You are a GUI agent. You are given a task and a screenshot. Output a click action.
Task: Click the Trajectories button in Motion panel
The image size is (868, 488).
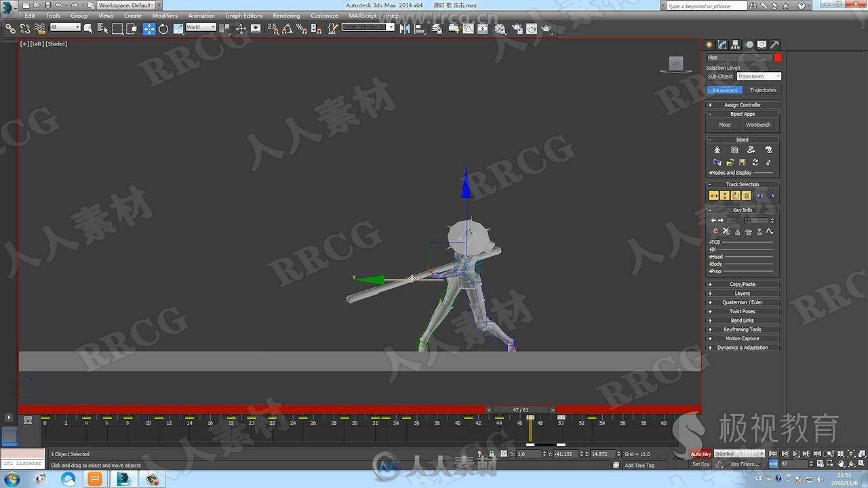click(762, 90)
